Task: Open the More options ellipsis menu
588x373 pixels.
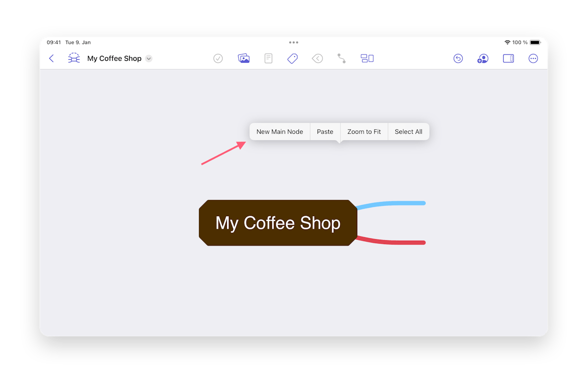Action: coord(533,58)
